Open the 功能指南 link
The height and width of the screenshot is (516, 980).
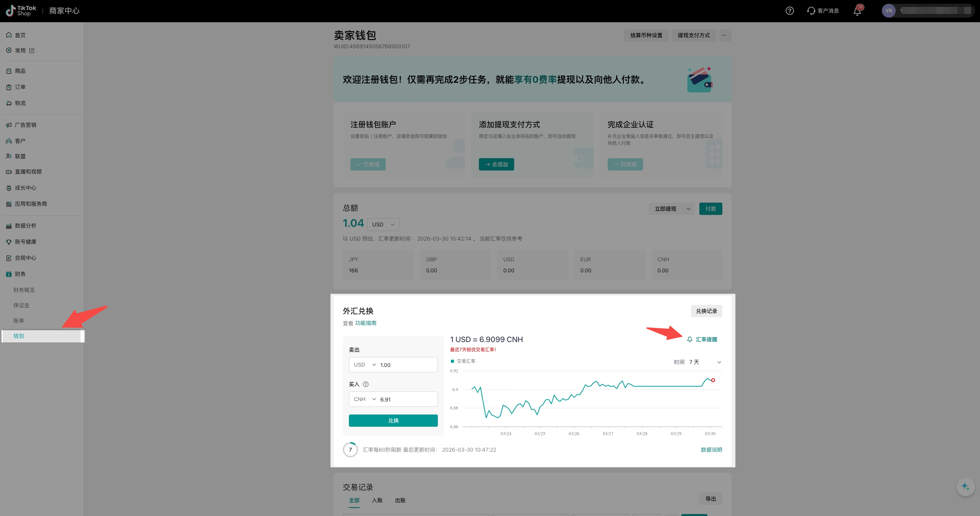pyautogui.click(x=365, y=323)
